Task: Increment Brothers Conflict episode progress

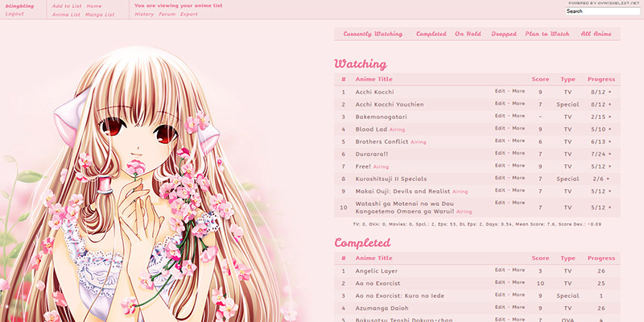Action: [x=609, y=142]
